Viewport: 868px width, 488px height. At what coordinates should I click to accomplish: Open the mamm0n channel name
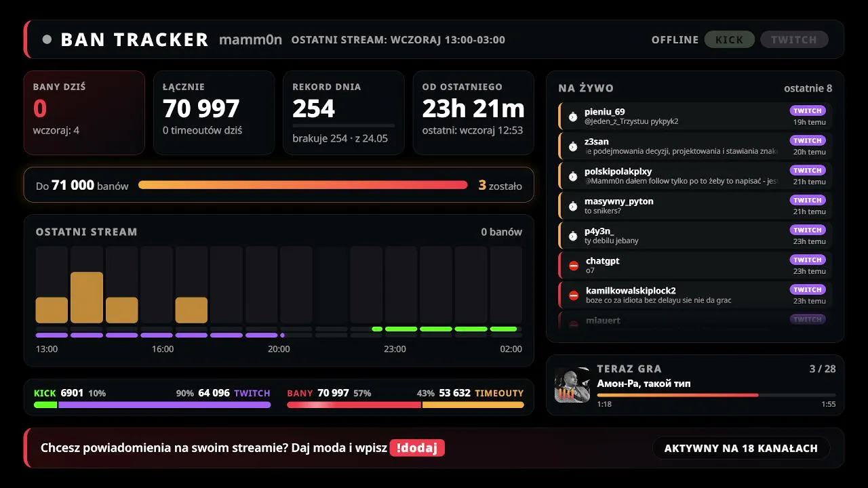[250, 39]
